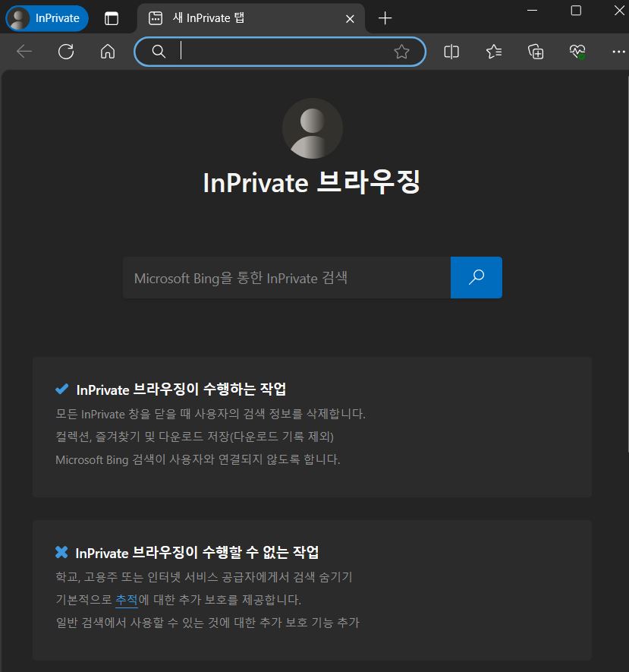629x672 pixels.
Task: Click heading InPrivate 브라우징이 수행할 수 없는 작업
Action: point(197,553)
